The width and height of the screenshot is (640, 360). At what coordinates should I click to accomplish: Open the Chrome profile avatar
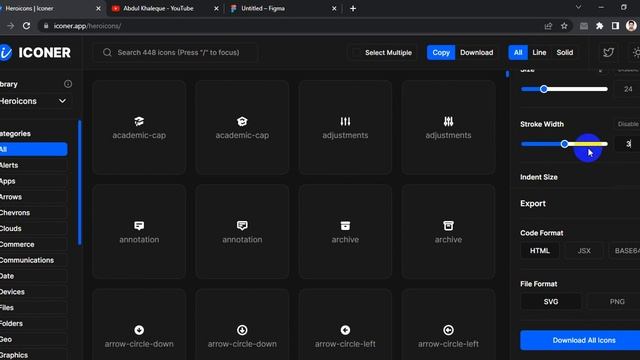(x=631, y=26)
